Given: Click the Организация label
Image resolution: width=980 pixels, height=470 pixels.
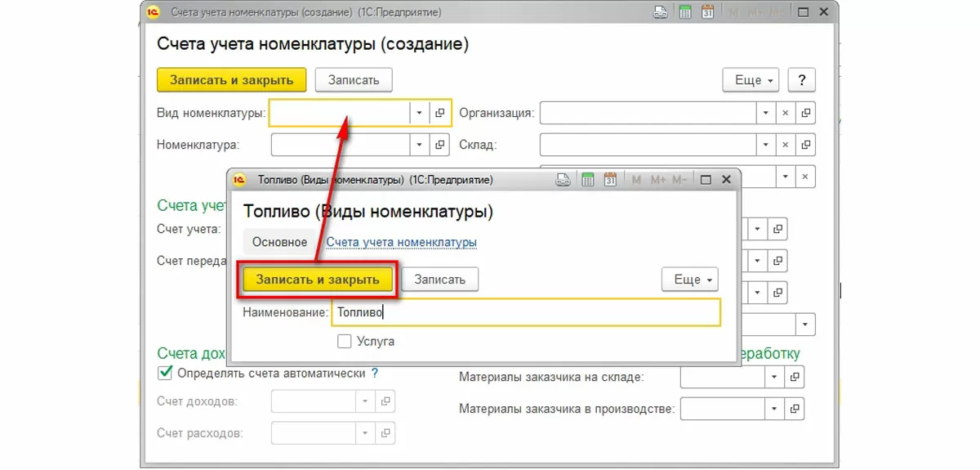Looking at the screenshot, I should [497, 114].
